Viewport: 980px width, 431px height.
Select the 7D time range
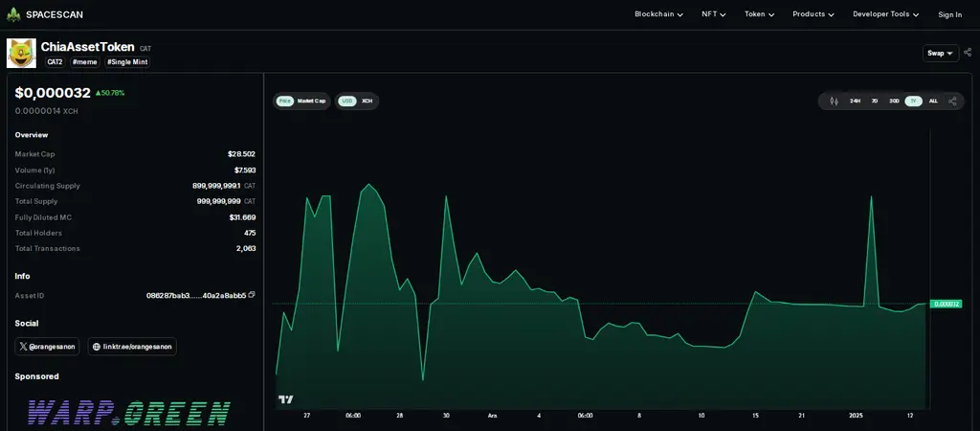coord(875,101)
